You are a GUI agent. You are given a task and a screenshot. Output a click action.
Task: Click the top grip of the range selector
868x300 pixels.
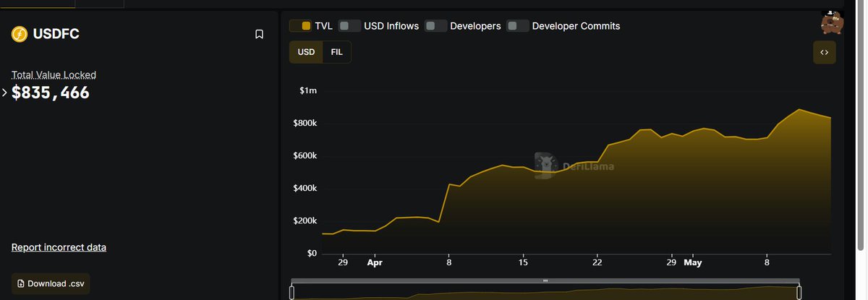pyautogui.click(x=545, y=280)
